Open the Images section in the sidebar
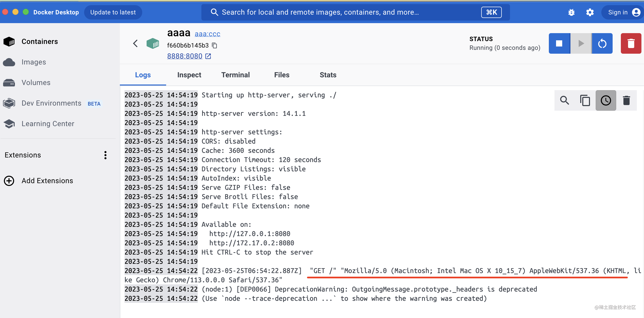The width and height of the screenshot is (644, 318). point(34,62)
